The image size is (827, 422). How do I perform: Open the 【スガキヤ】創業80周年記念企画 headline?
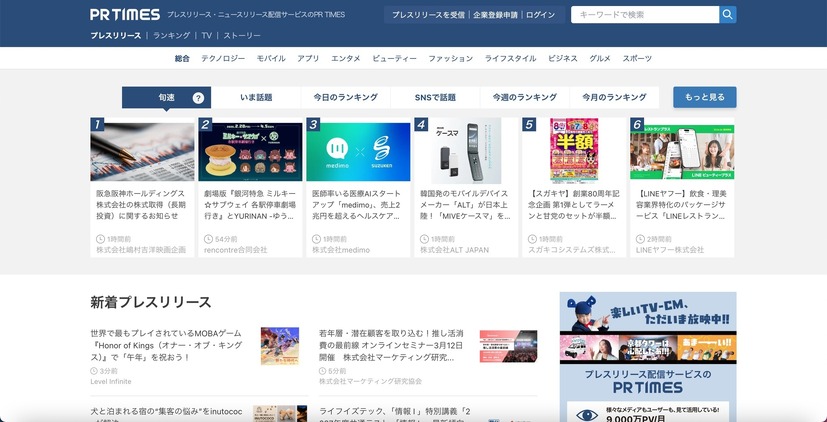click(x=573, y=205)
